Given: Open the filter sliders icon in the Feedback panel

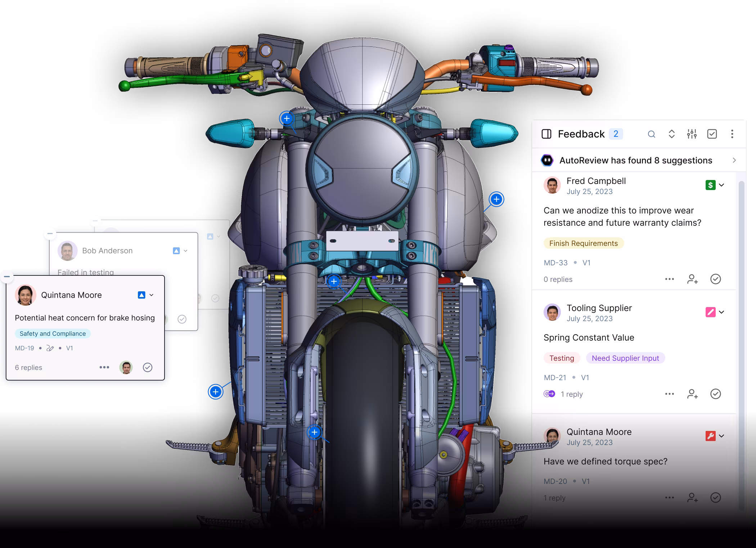Looking at the screenshot, I should [x=692, y=134].
